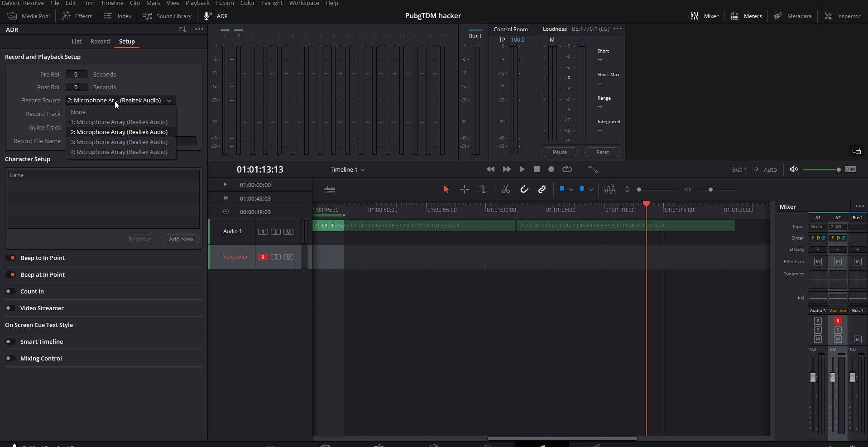
Task: Toggle loop playback
Action: (x=567, y=169)
